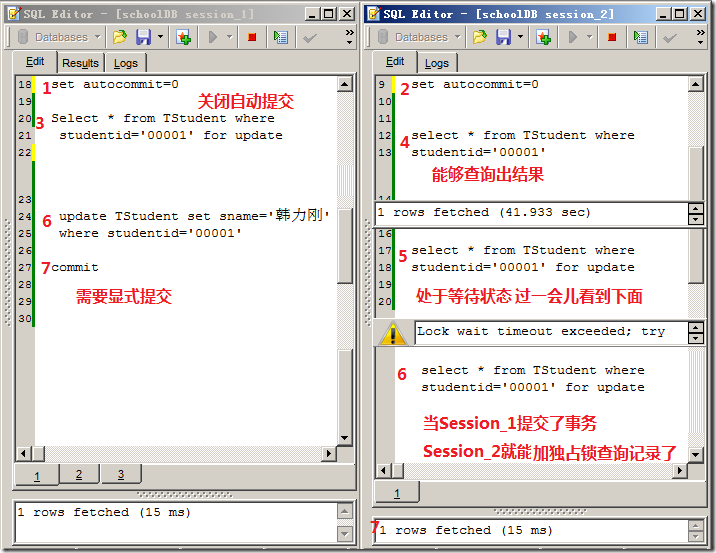Screen dimensions: 716x553
Task: Show more toolbar items in session_1
Action: tap(350, 37)
